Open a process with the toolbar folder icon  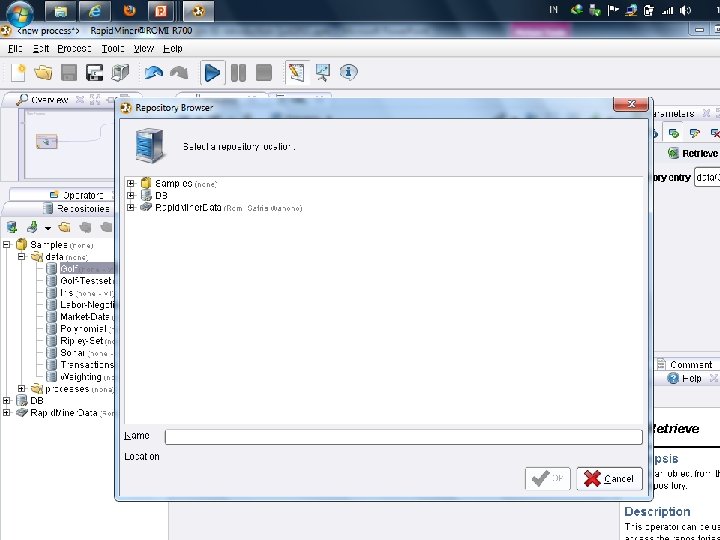pos(43,73)
